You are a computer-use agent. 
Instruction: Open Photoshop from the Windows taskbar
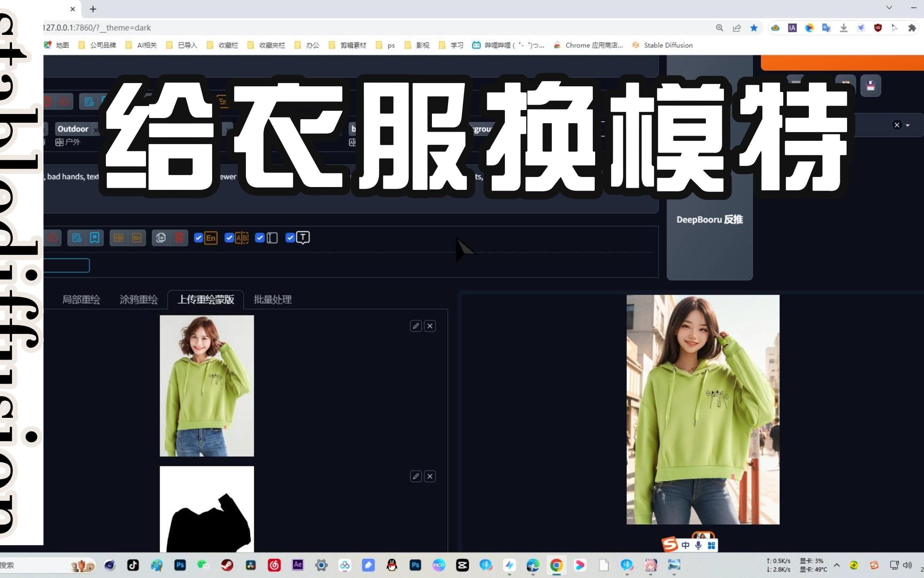180,565
